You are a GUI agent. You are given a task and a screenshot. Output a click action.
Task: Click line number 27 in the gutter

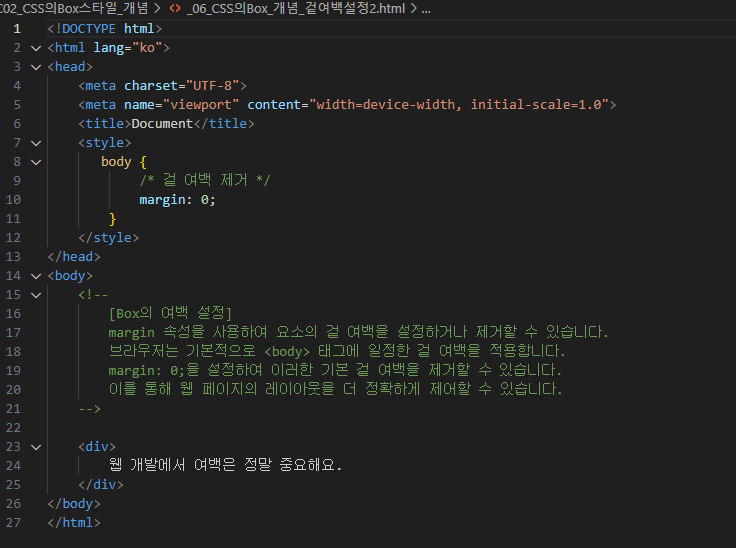[13, 523]
